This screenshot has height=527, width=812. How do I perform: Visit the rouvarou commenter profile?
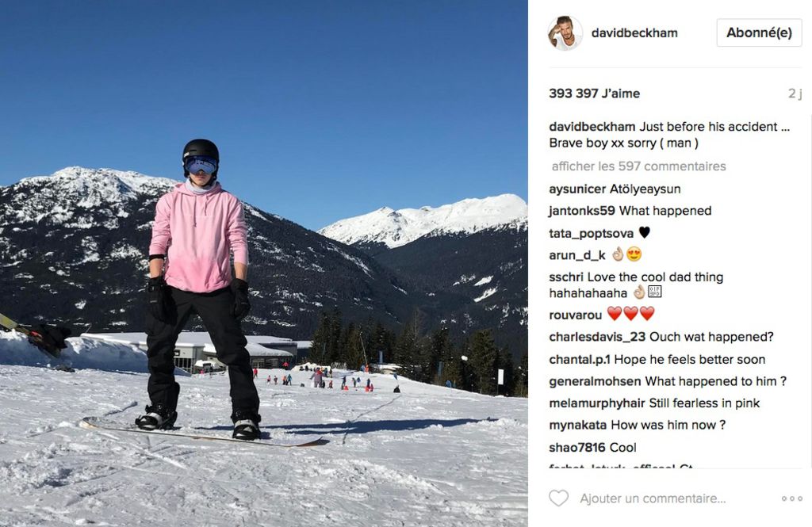click(x=575, y=315)
